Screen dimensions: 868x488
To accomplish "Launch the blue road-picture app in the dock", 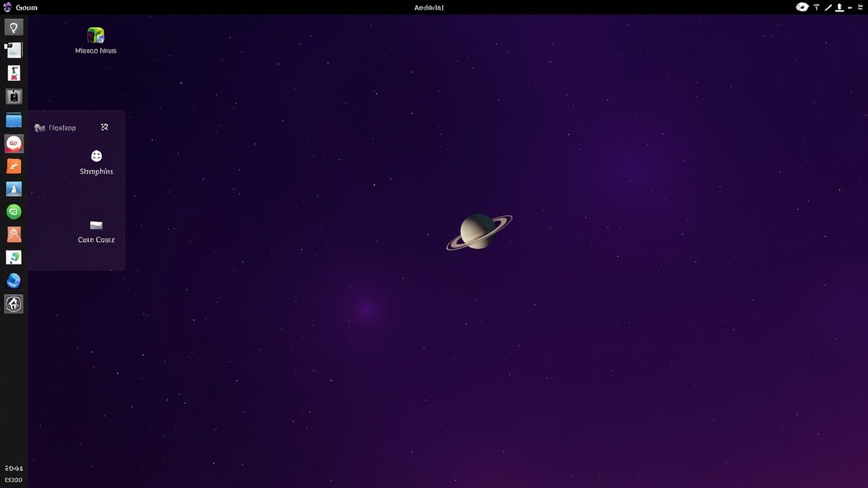I will (x=14, y=189).
